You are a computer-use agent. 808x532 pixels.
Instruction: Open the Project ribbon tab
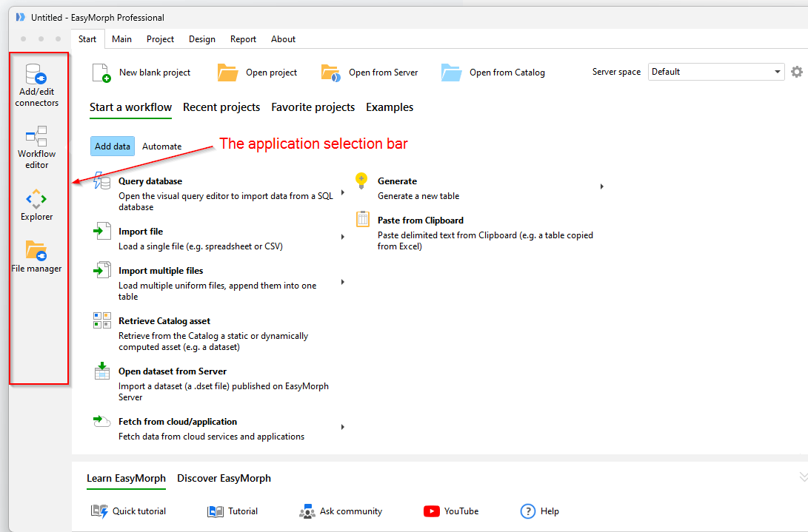coord(160,39)
